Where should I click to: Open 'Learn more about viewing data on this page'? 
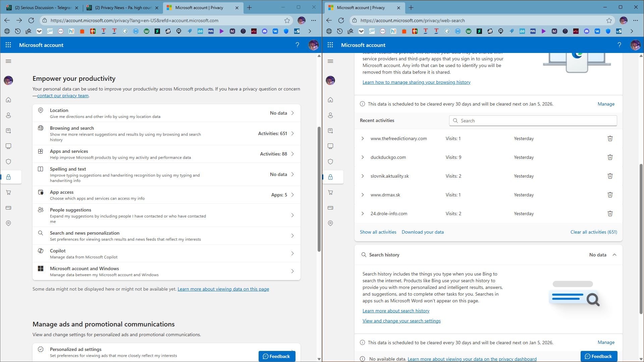point(223,289)
